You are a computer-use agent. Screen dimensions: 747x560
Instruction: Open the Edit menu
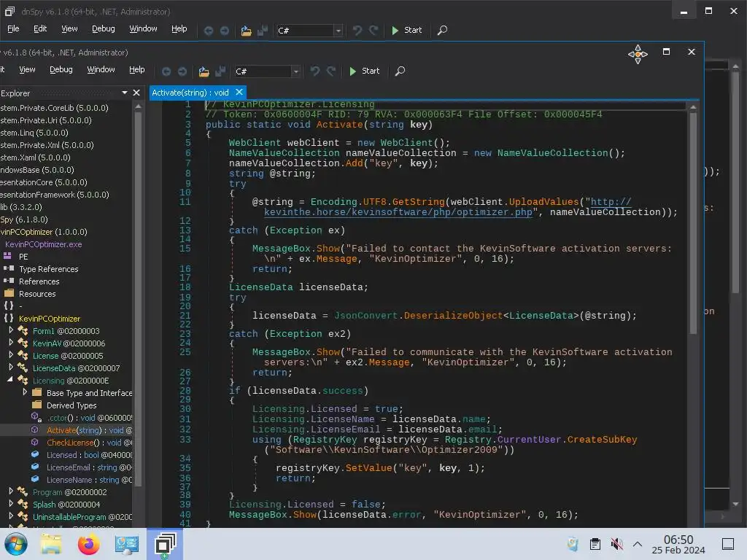(x=40, y=28)
